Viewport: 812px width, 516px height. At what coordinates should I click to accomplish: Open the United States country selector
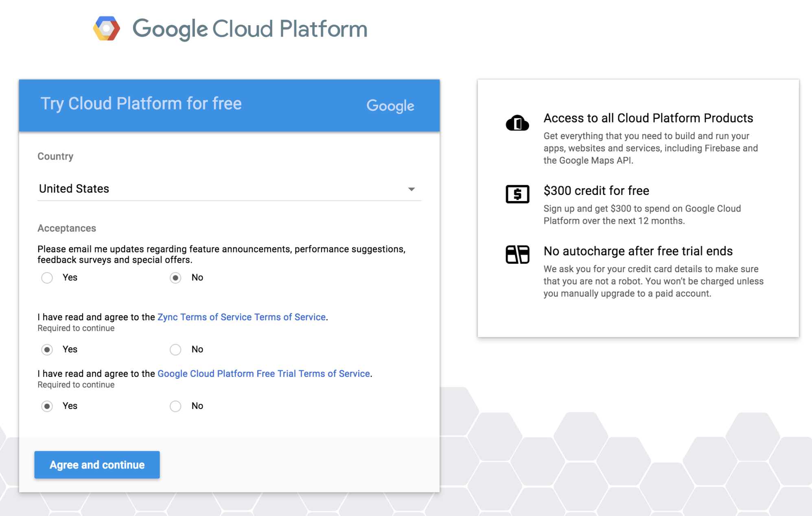(x=229, y=189)
